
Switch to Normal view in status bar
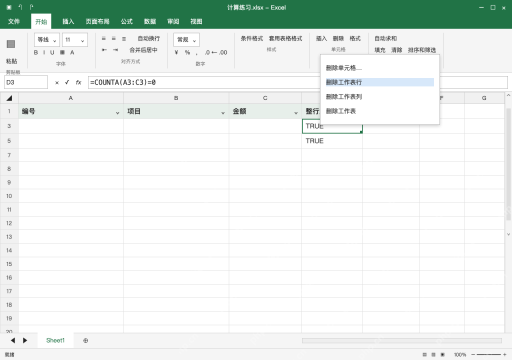tap(424, 355)
